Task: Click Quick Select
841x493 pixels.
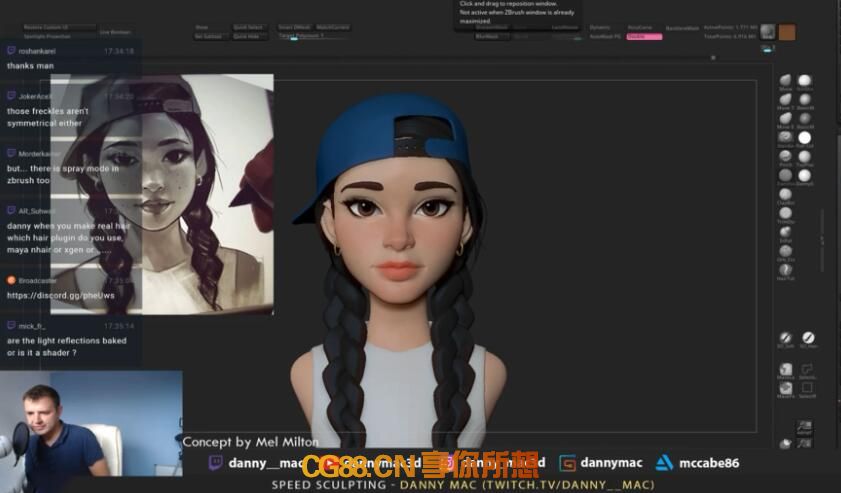Action: tap(248, 27)
